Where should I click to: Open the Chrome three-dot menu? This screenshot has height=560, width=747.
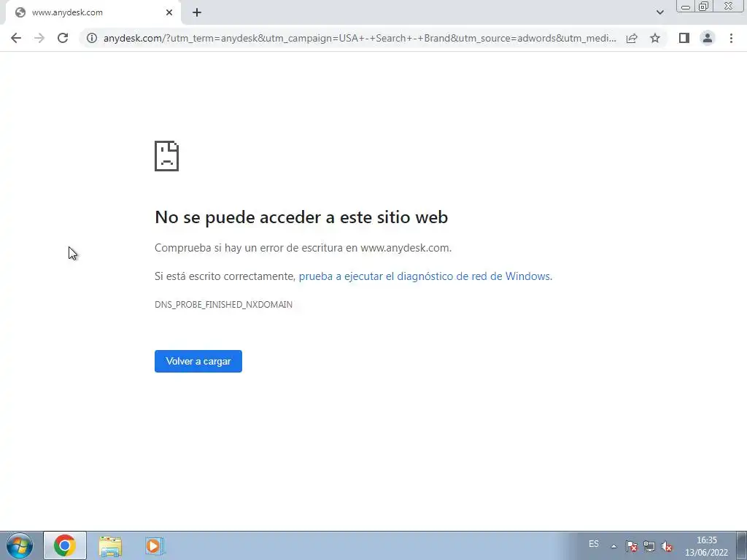click(x=731, y=38)
